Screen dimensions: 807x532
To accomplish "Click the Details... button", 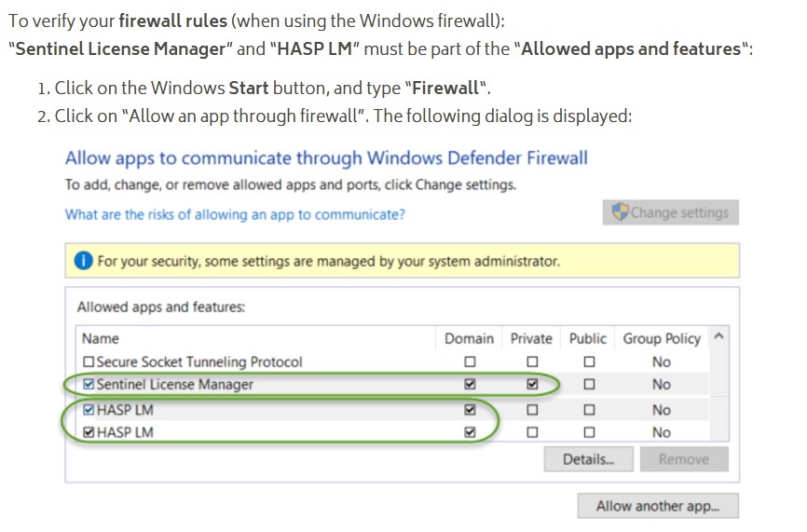I will (588, 459).
